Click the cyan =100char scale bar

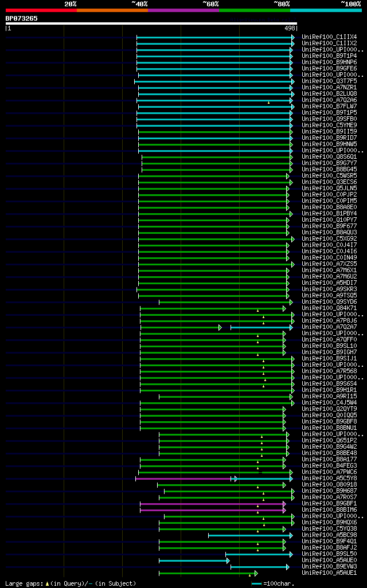coord(257,584)
